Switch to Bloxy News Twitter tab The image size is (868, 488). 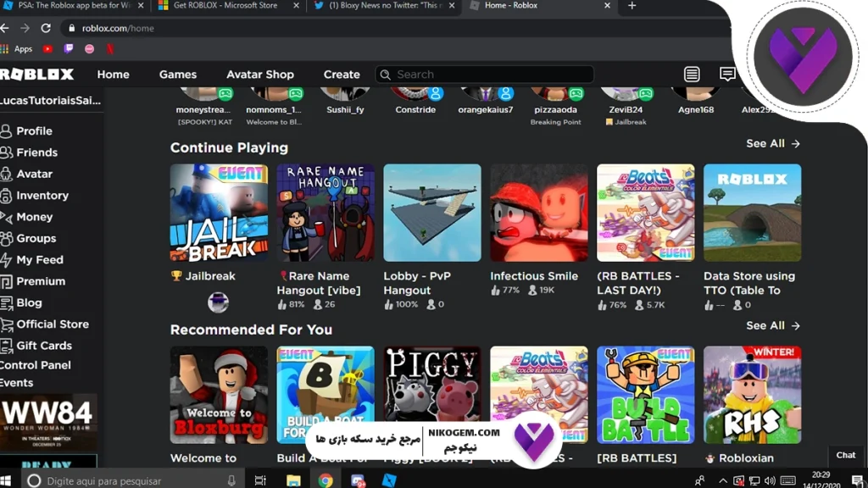[x=384, y=6]
